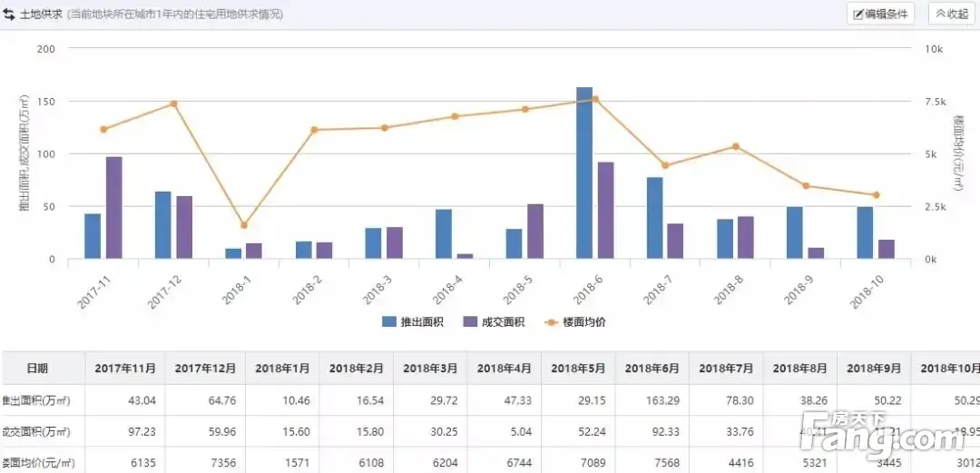Toggle 楼面均价 line series in legend

(574, 321)
